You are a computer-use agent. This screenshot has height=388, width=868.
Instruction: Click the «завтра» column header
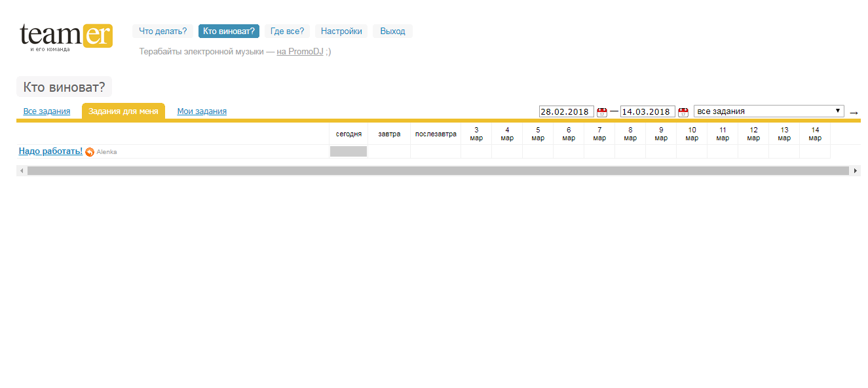click(x=389, y=134)
